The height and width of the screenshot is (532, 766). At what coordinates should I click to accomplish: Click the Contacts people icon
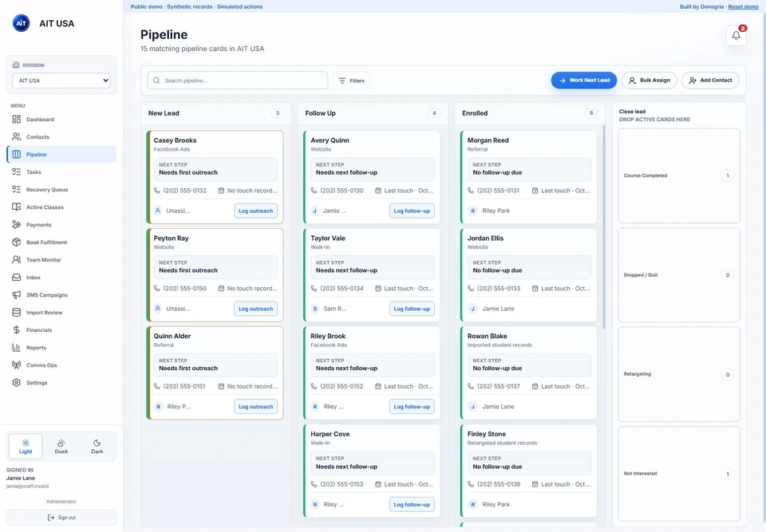pyautogui.click(x=17, y=136)
